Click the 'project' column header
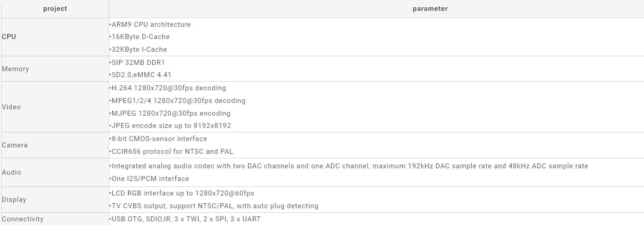 (55, 9)
